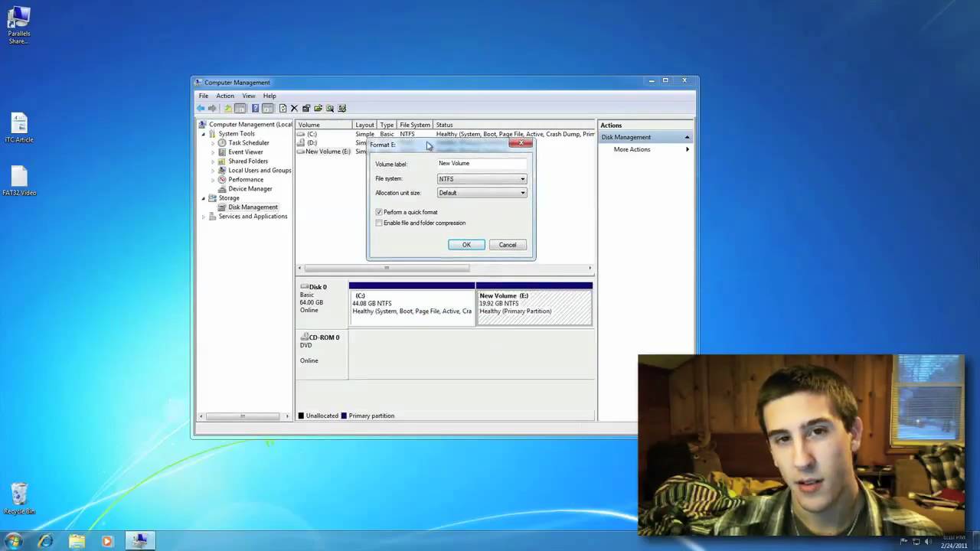Open Recycle Bin desktop icon

19,498
